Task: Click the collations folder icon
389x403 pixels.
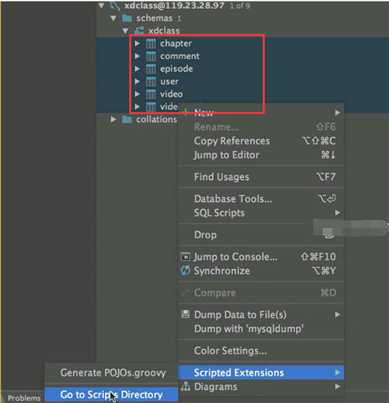Action: [x=127, y=119]
